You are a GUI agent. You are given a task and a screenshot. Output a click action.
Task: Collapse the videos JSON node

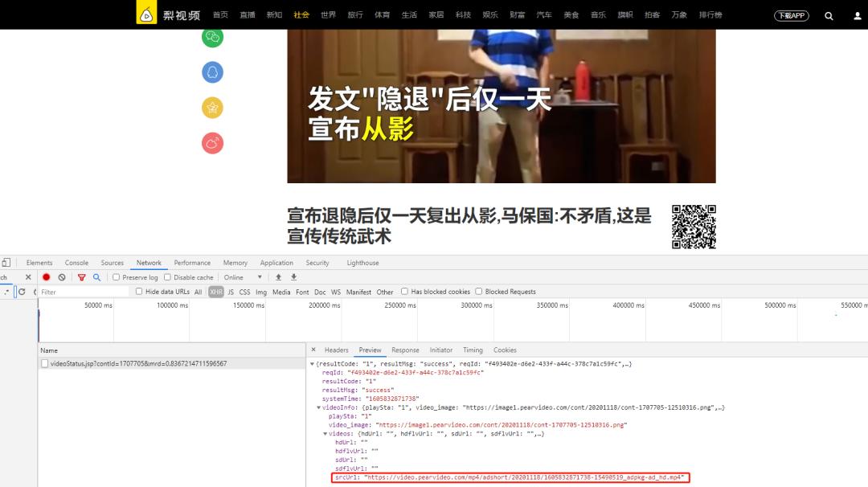[x=325, y=434]
